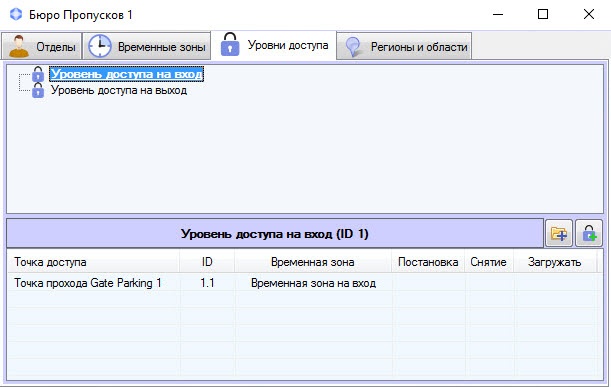The image size is (611, 387).
Task: Click the app logo in title bar
Action: (x=16, y=14)
